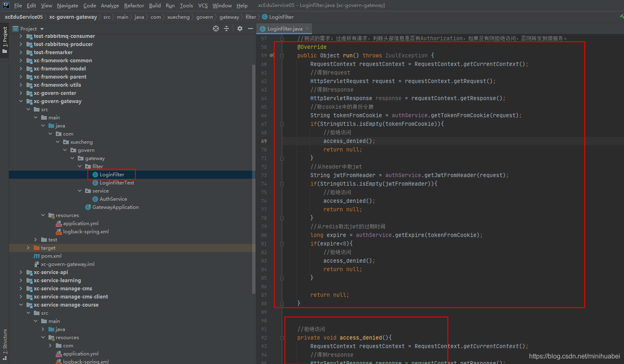This screenshot has width=624, height=364.
Task: Open the Project view dropdown
Action: (42, 29)
